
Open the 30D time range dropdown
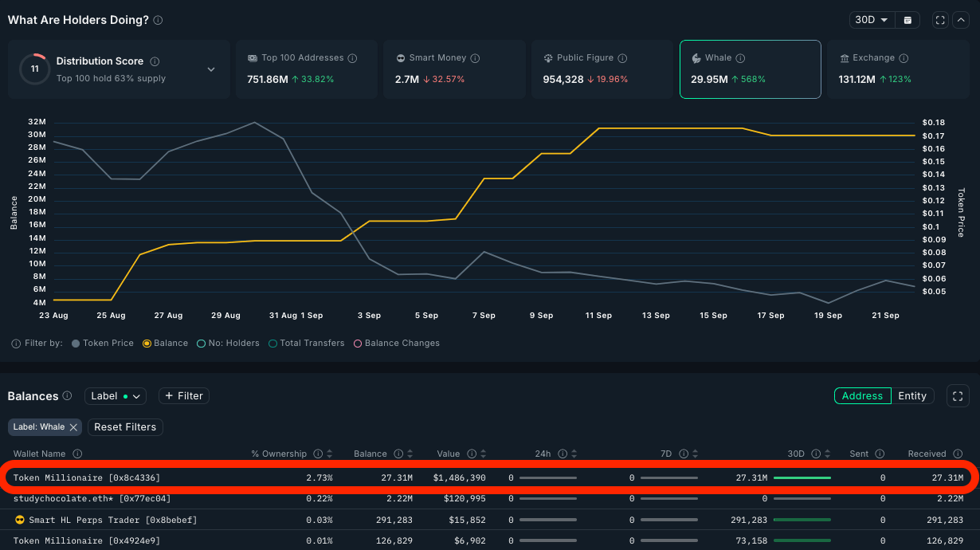[872, 20]
